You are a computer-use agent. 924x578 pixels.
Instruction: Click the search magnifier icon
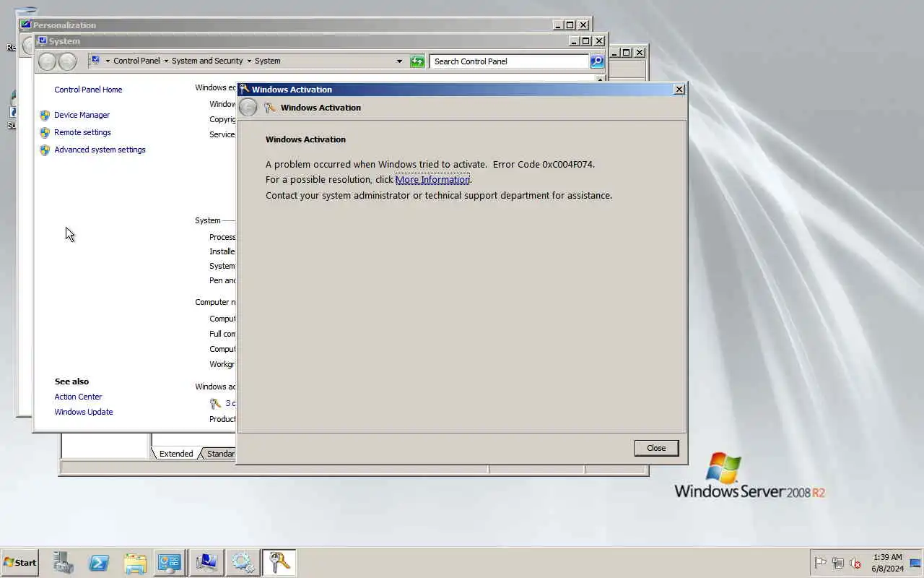coord(597,61)
